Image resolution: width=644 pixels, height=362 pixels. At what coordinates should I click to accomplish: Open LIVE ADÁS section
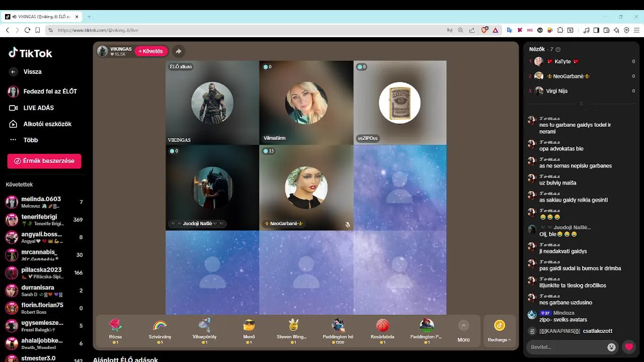(x=32, y=108)
